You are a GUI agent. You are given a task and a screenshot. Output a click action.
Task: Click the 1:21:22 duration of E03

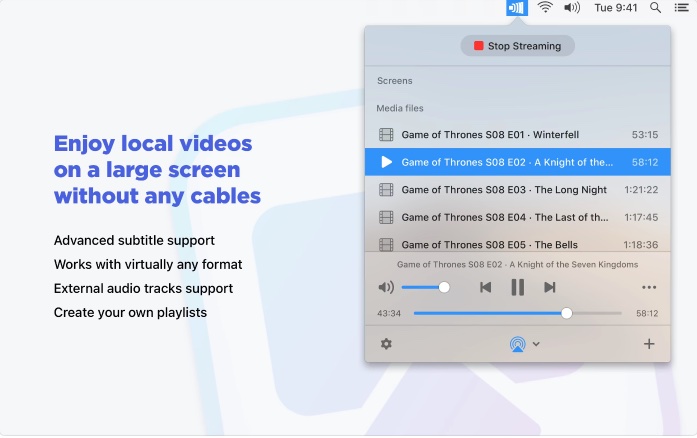pyautogui.click(x=641, y=190)
